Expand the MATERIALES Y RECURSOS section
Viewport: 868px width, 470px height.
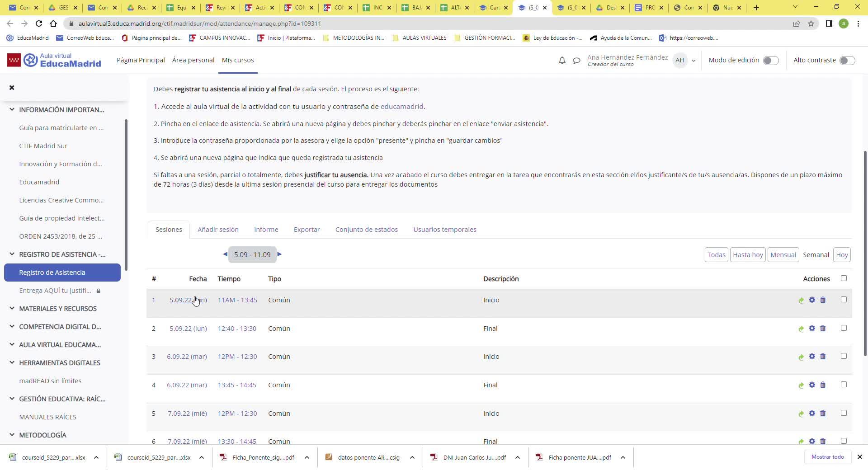pos(12,309)
